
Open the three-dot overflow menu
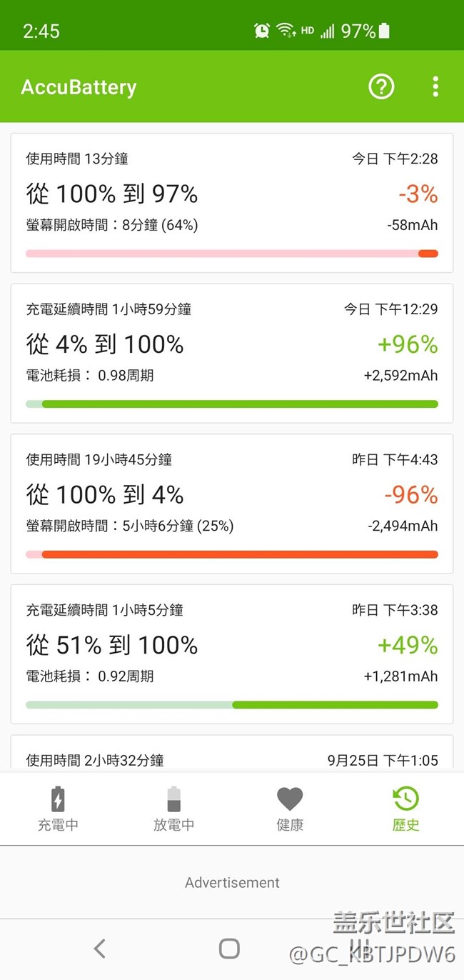[435, 86]
